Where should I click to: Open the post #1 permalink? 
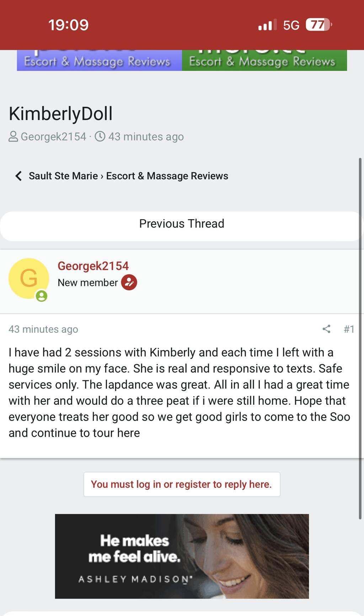[x=349, y=329]
